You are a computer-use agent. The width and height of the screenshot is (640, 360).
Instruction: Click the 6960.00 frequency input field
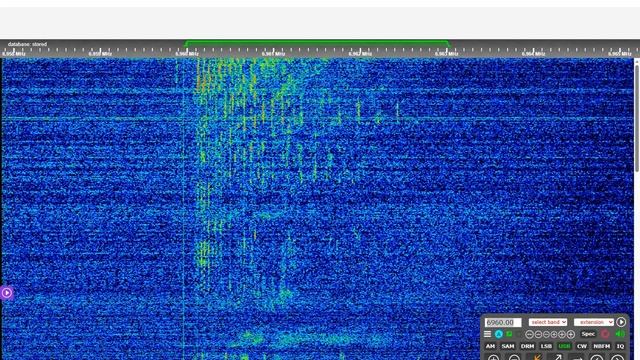click(x=503, y=322)
